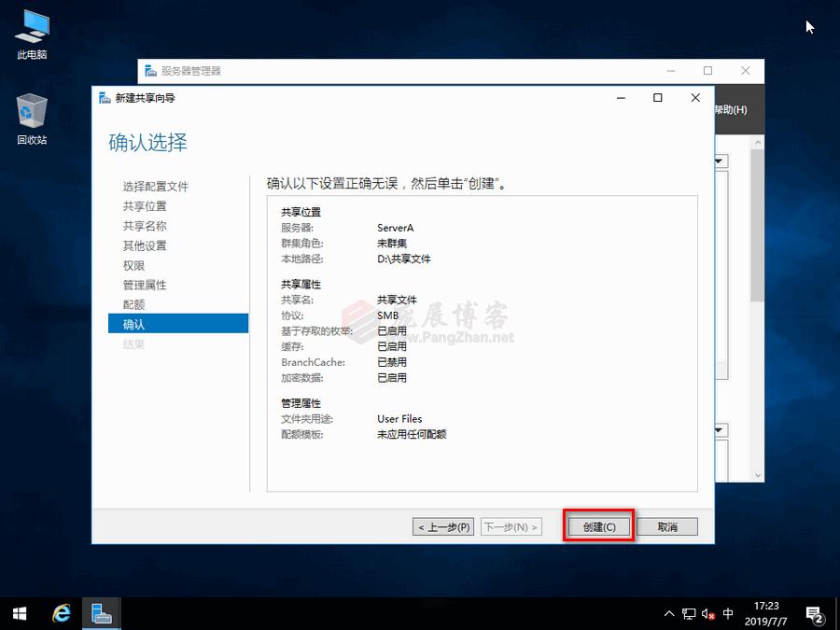The image size is (840, 630).
Task: Open the lower dropdown near Server Manager's bottom right
Action: pos(717,429)
